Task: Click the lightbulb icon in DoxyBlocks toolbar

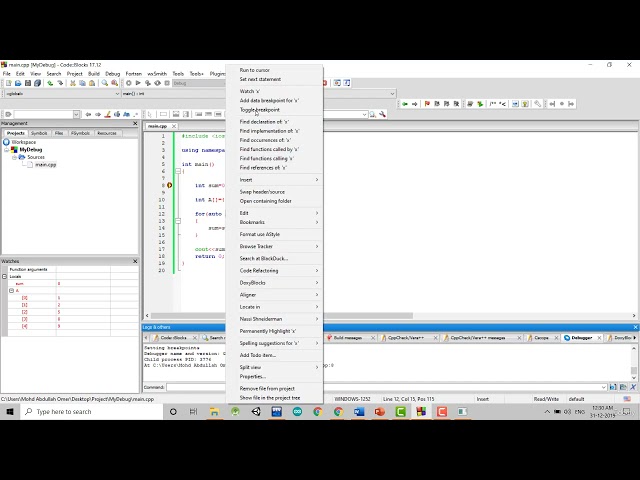Action: (525, 104)
